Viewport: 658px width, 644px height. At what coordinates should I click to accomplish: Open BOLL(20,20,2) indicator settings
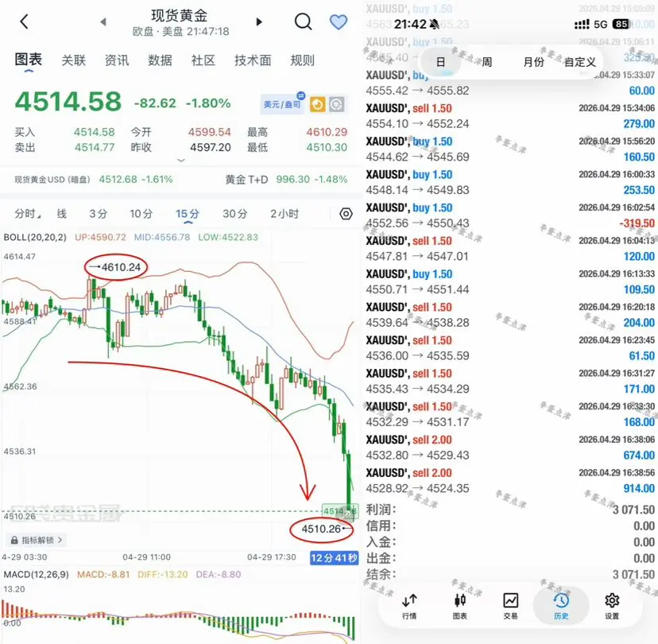pyautogui.click(x=35, y=237)
